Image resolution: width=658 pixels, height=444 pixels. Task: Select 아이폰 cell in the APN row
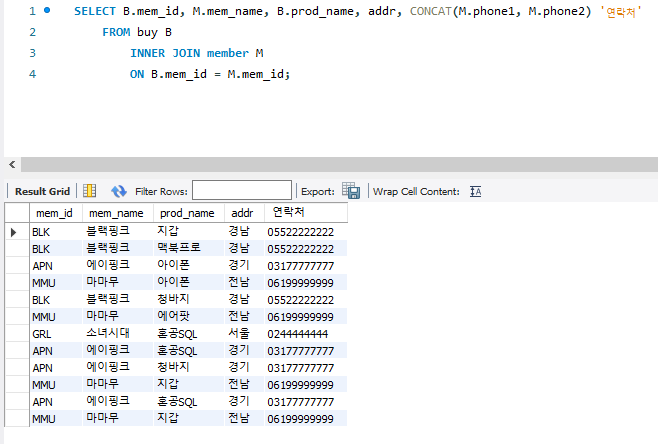[x=188, y=265]
